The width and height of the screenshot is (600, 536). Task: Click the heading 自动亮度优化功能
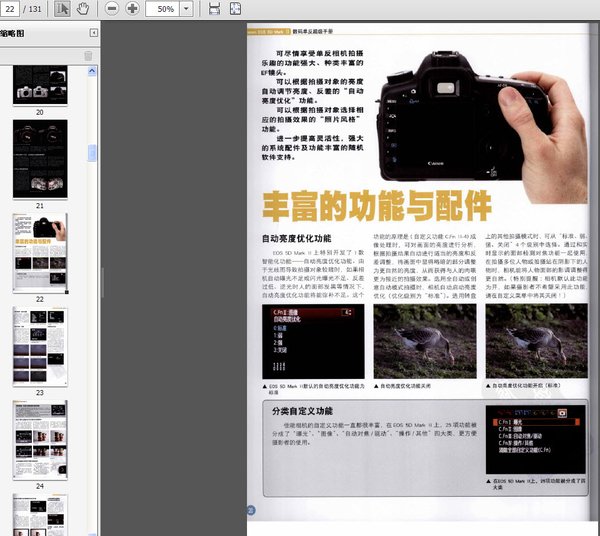click(297, 239)
